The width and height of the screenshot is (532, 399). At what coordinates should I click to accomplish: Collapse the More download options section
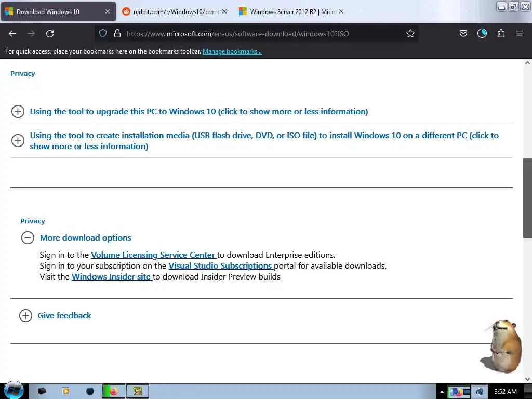(x=86, y=238)
